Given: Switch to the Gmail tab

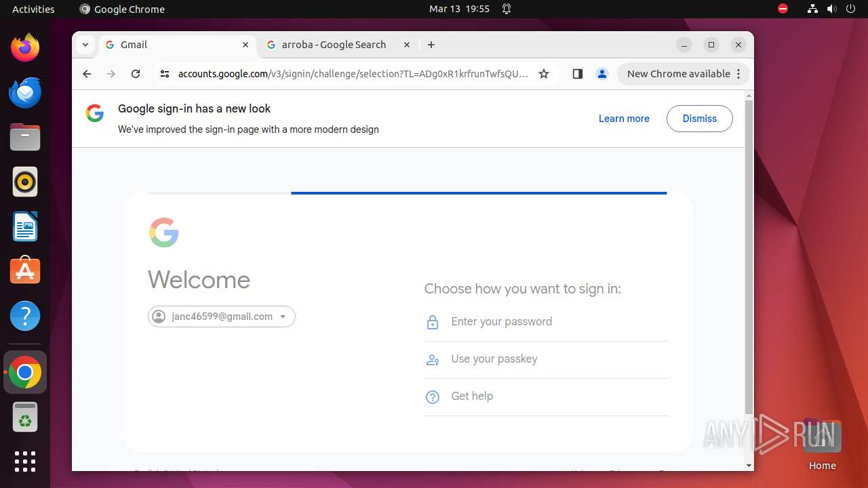Looking at the screenshot, I should coord(178,45).
